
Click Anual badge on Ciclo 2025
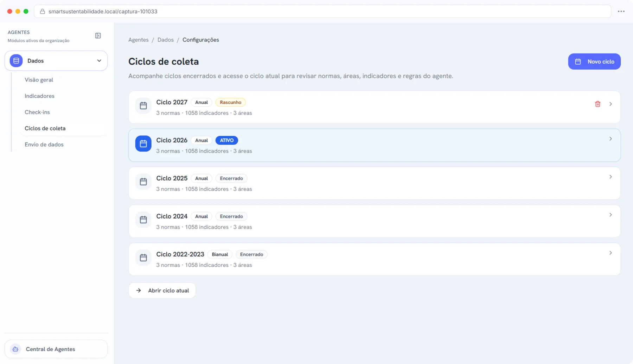[x=202, y=178]
